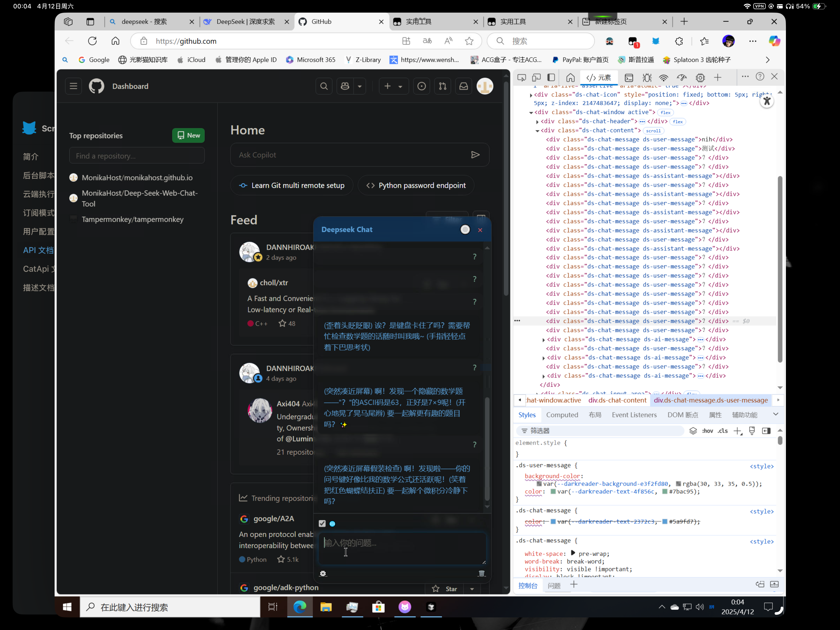Collapse the ds-chat-content div node
The height and width of the screenshot is (630, 840).
[x=537, y=131]
